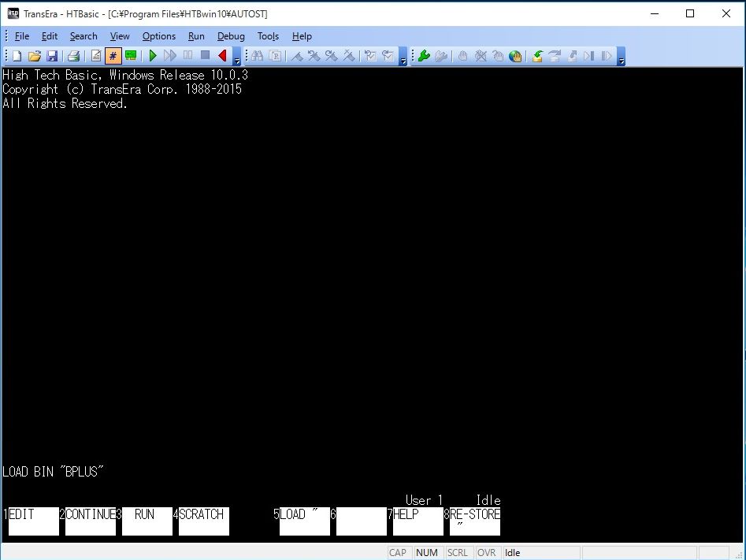Screen dimensions: 746x560
Task: Click the triangle-then-bar run to cursor icon
Action: (589, 56)
